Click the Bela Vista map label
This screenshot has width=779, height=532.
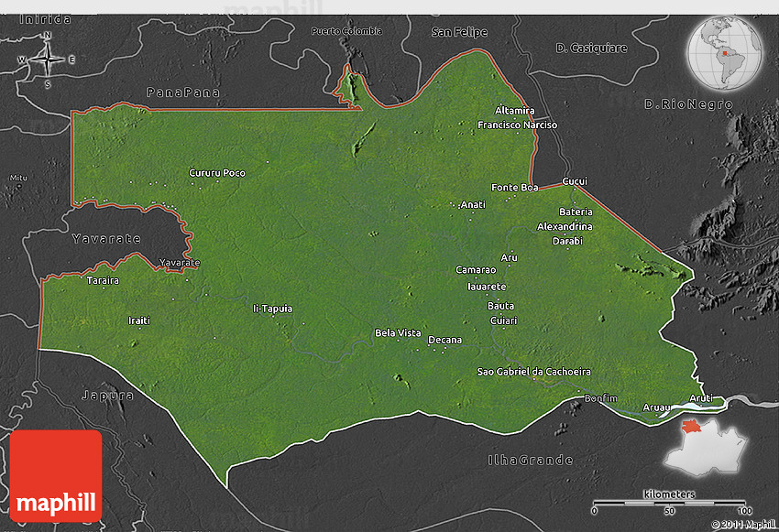398,332
